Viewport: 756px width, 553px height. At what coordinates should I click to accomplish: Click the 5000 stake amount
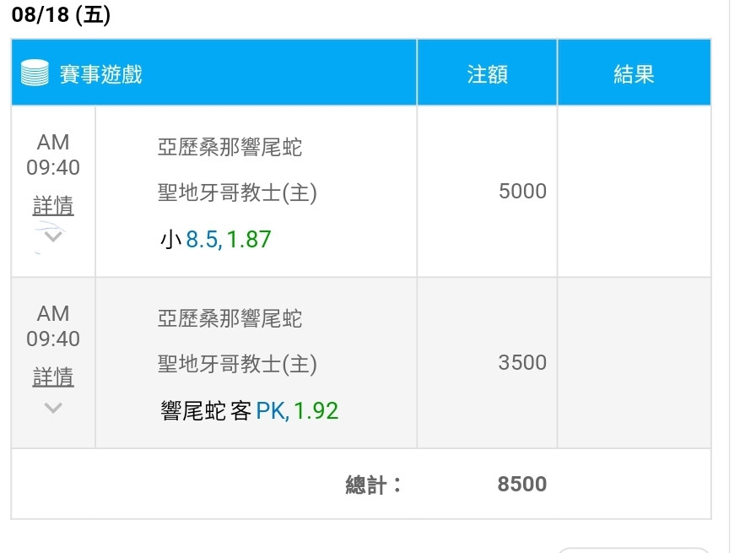tap(522, 191)
